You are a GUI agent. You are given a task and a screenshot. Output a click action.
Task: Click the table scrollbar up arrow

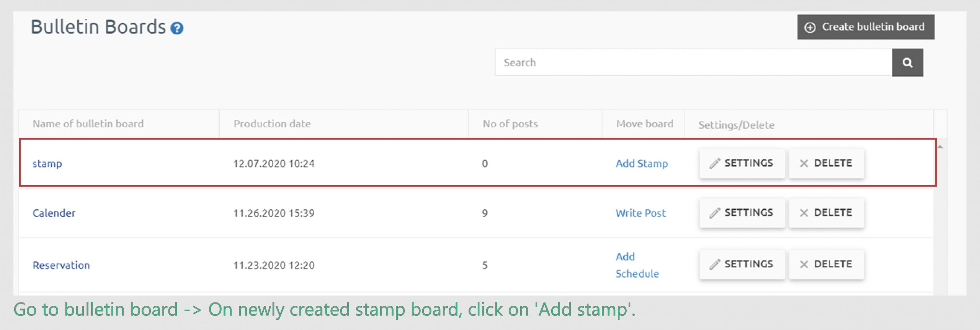click(940, 147)
